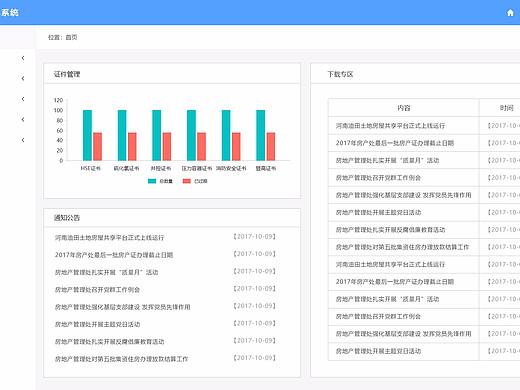Open notice 河南油田土地房屋共享平台正式上线运行 in 通知公告
This screenshot has width=520, height=390.
tap(109, 238)
